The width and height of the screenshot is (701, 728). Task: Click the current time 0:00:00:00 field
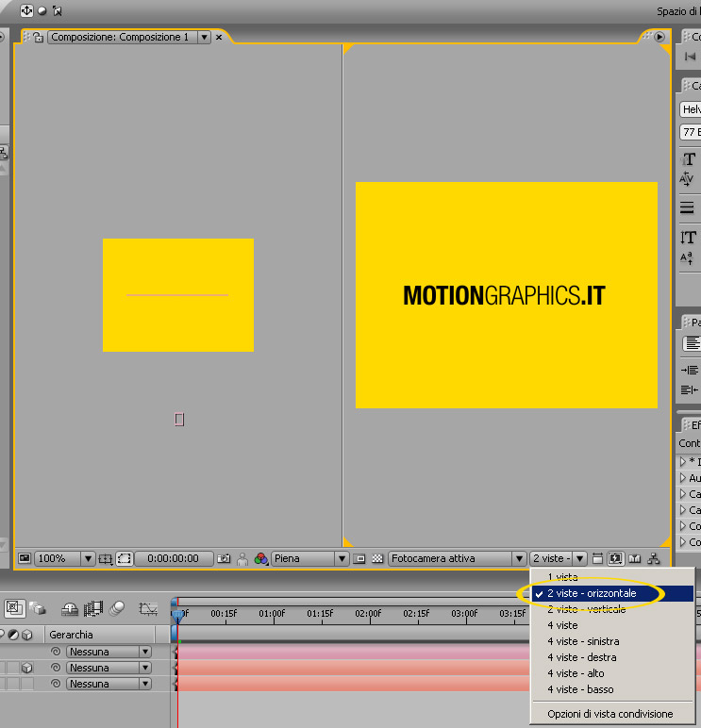[x=173, y=558]
